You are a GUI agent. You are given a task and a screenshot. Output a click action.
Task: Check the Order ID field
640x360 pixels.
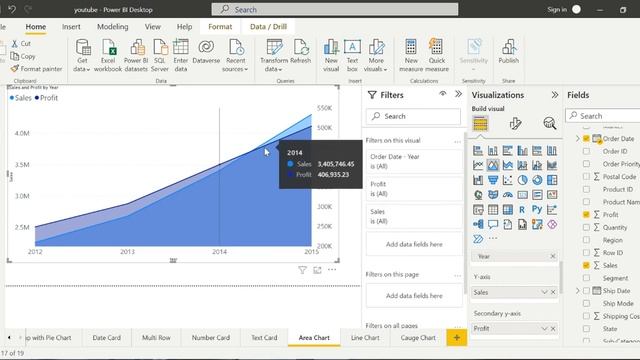pos(586,151)
